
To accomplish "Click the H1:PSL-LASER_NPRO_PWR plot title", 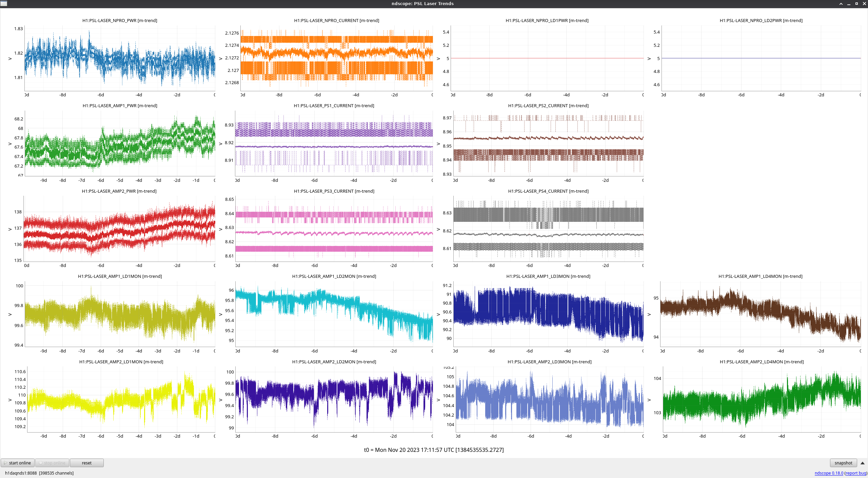I will pos(120,20).
